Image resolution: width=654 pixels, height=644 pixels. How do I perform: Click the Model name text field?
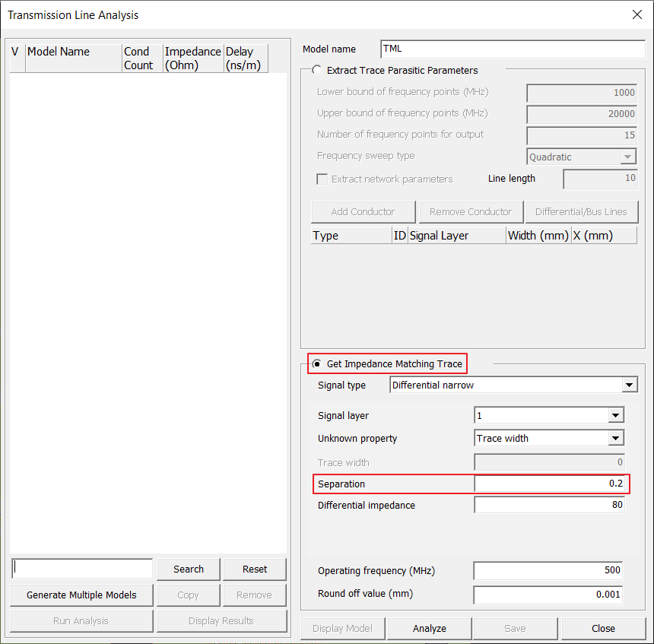512,49
